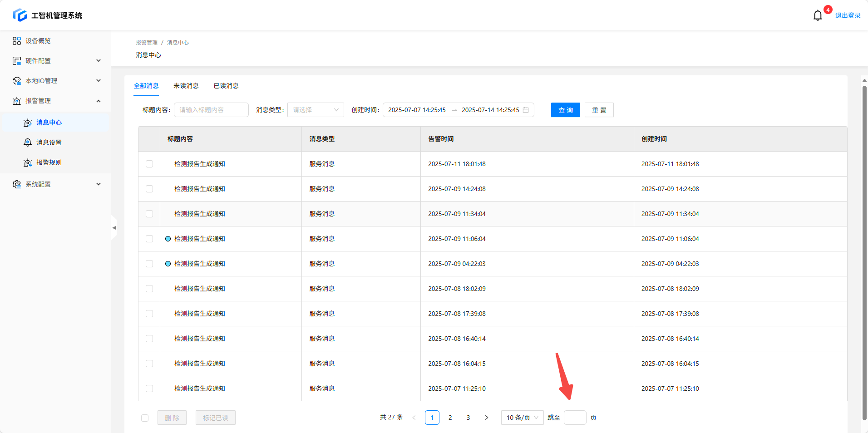868x433 pixels.
Task: Select checkbox for 2025-07-09 11:06:04 row
Action: (x=149, y=239)
